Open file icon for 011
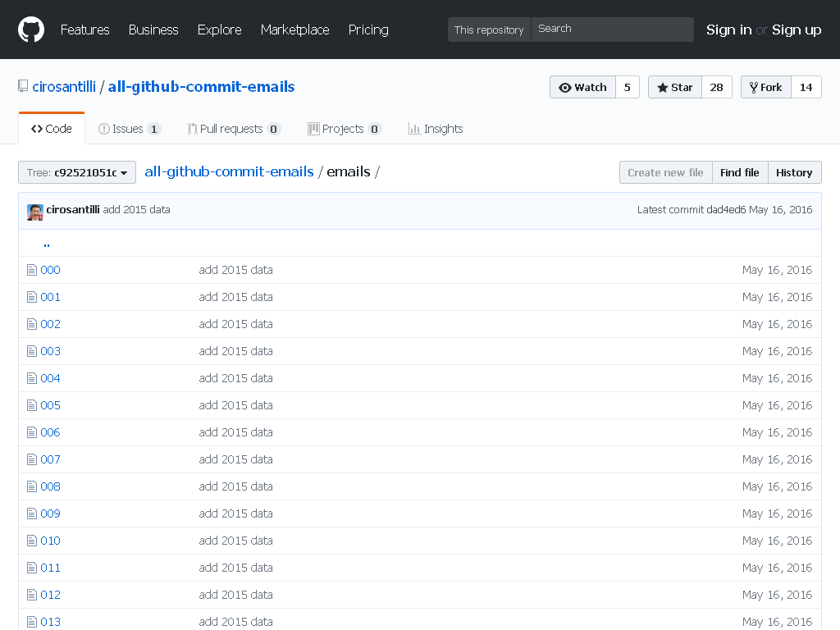Screen dimensions: 840x630 coord(32,568)
